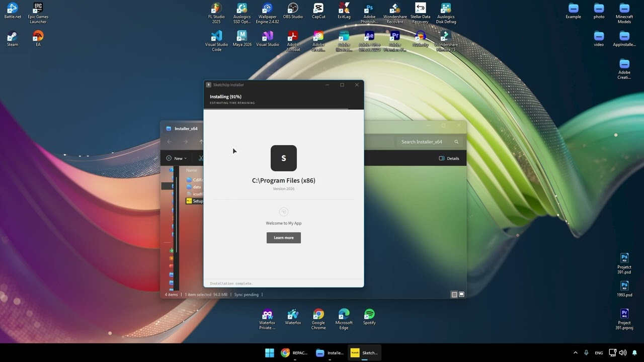
Task: Switch to Installer taskbar item
Action: (330, 352)
